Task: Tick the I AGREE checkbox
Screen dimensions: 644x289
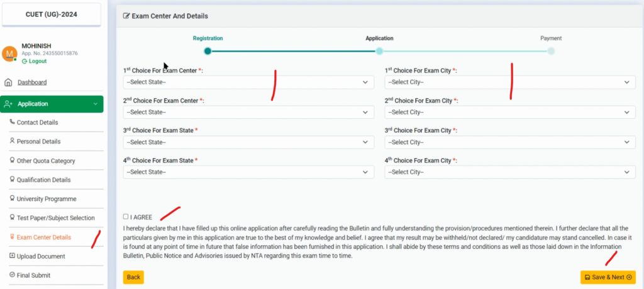Action: click(x=126, y=217)
